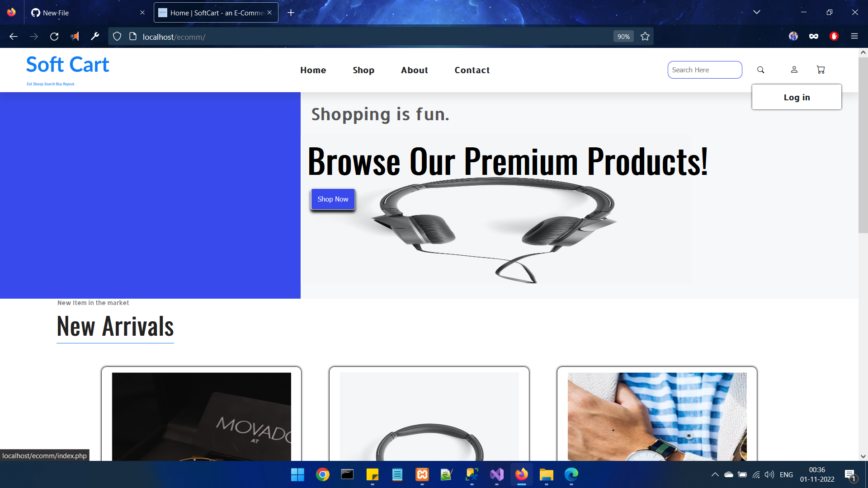This screenshot has height=488, width=868.
Task: Click the Shop Now button
Action: [333, 199]
